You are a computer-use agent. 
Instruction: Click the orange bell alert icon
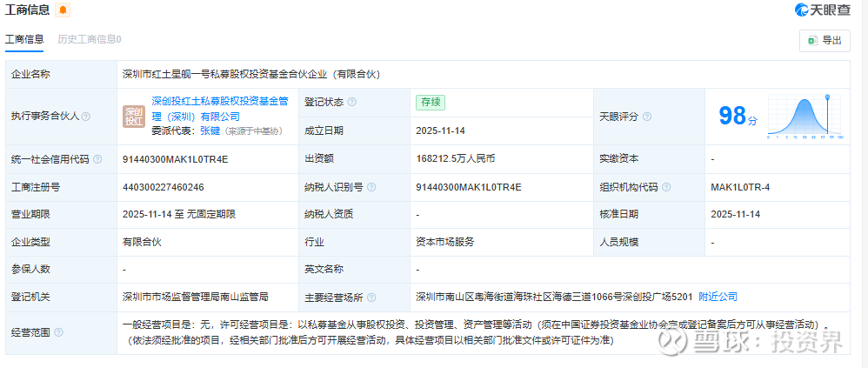click(x=63, y=10)
